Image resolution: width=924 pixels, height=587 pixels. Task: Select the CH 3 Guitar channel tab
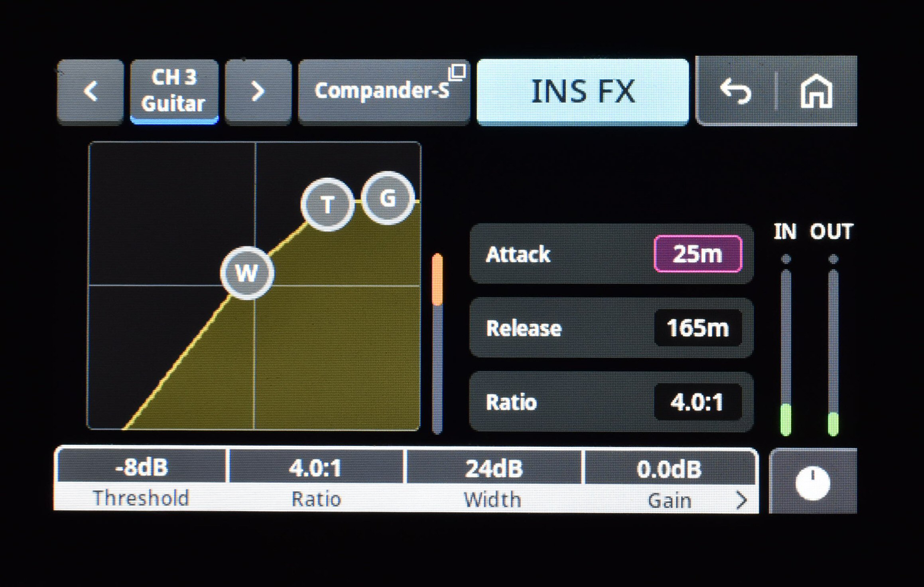pos(174,91)
